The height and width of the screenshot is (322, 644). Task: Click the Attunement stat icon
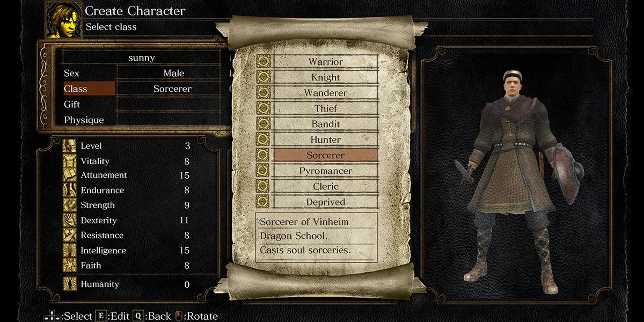click(70, 175)
